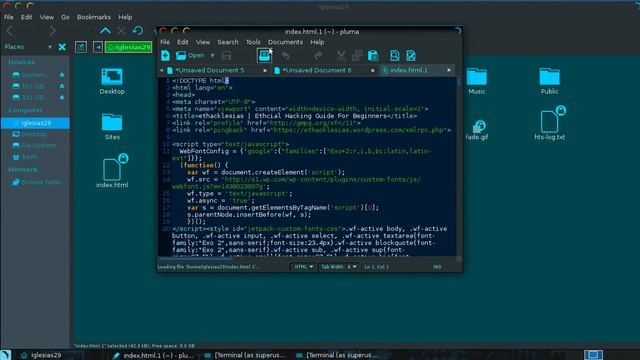Select the Music folder
This screenshot has height=360, width=640.
click(477, 81)
